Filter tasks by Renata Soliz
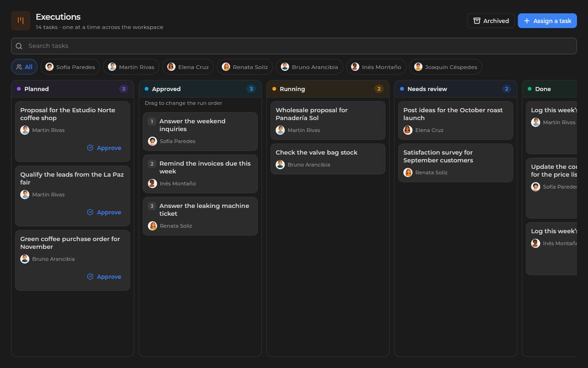The height and width of the screenshot is (368, 588). point(245,67)
